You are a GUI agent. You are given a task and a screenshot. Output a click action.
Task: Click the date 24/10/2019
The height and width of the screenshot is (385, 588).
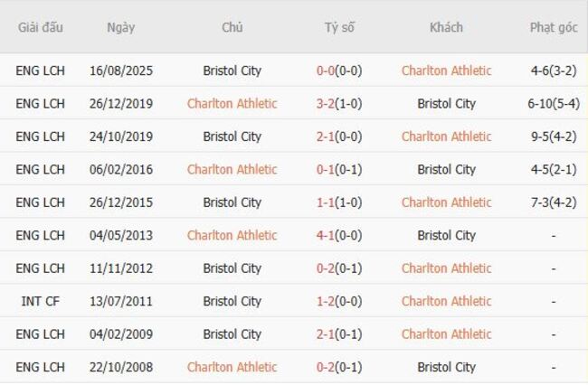(x=120, y=136)
